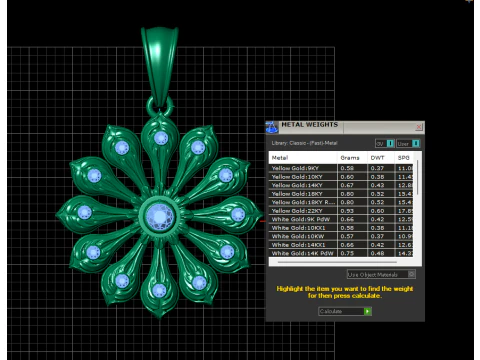The width and height of the screenshot is (480, 360).
Task: Click the SPG column header
Action: pyautogui.click(x=404, y=158)
